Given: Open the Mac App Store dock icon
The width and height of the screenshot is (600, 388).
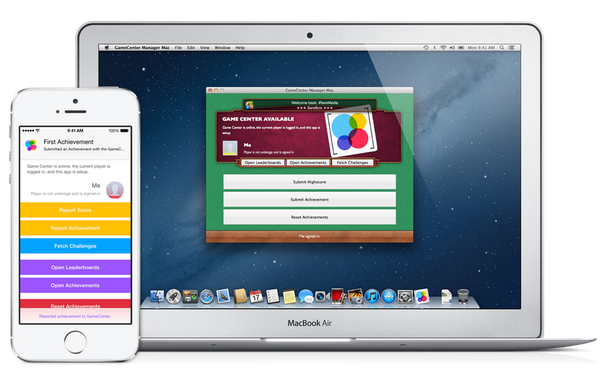Looking at the screenshot, I should (388, 297).
